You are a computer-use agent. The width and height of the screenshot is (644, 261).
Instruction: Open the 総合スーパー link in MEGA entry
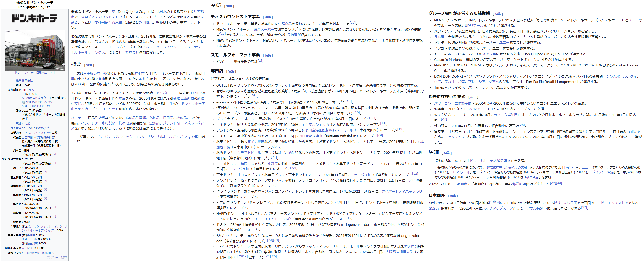point(264,30)
